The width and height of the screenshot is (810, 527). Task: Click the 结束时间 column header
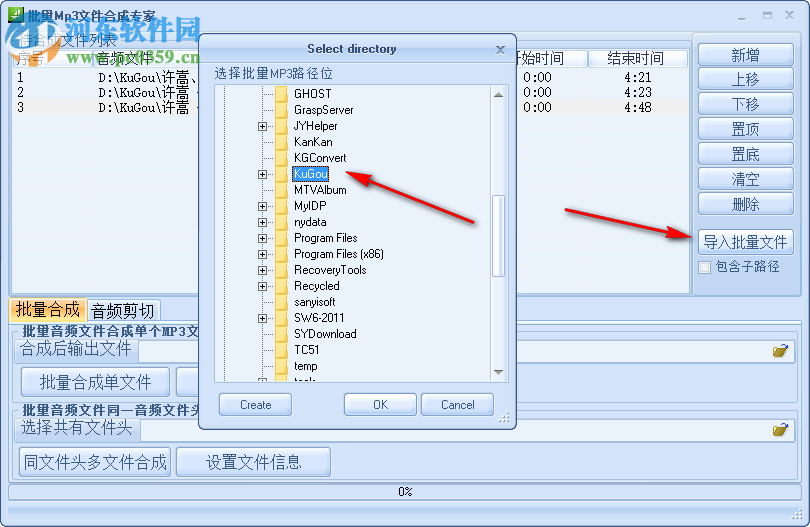pyautogui.click(x=638, y=58)
